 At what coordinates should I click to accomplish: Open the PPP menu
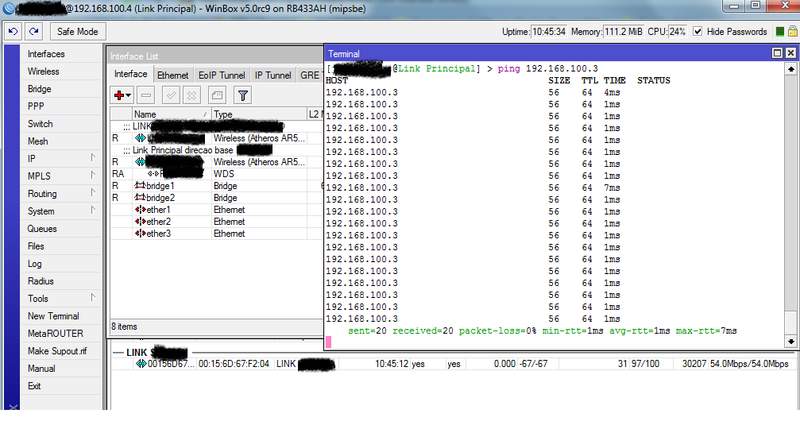coord(36,106)
